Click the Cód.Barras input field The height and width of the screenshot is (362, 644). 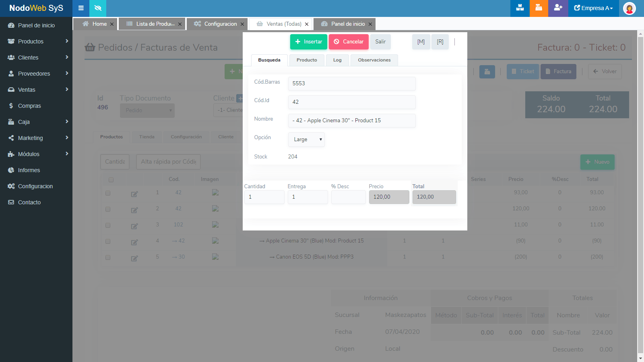[x=351, y=84]
